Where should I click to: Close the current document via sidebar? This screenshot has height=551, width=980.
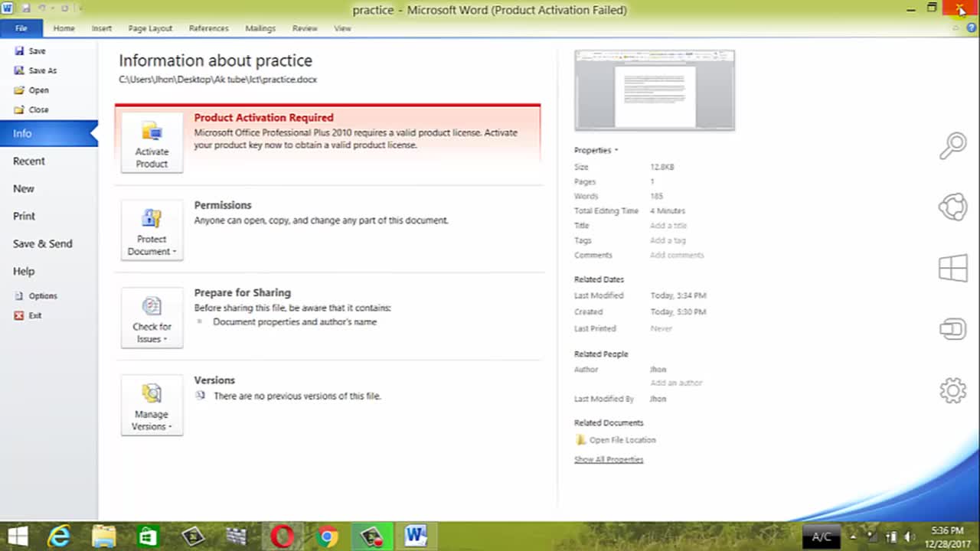31,109
